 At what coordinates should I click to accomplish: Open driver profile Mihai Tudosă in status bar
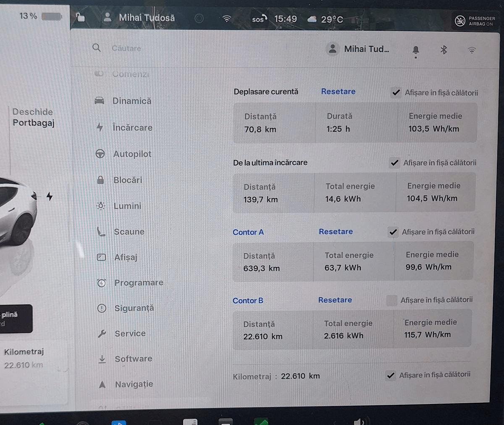click(x=140, y=18)
